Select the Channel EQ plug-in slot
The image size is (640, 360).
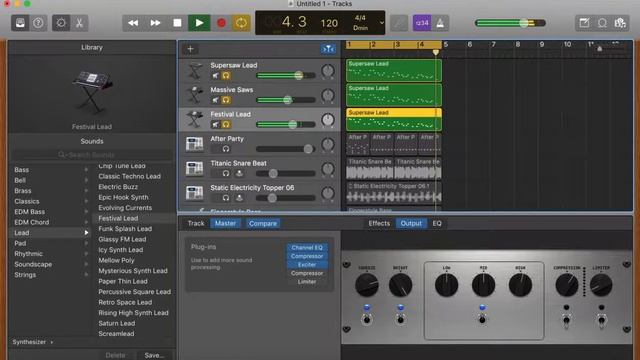click(x=307, y=247)
